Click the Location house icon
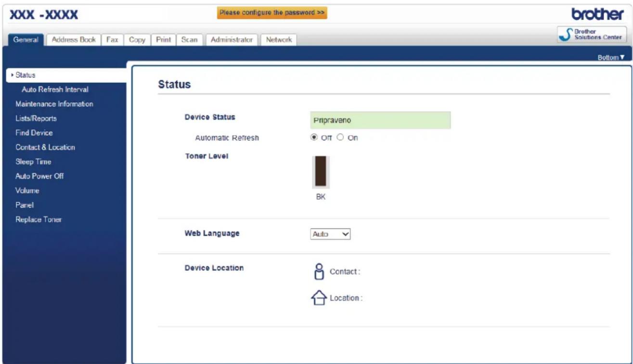This screenshot has width=633, height=364. [320, 299]
